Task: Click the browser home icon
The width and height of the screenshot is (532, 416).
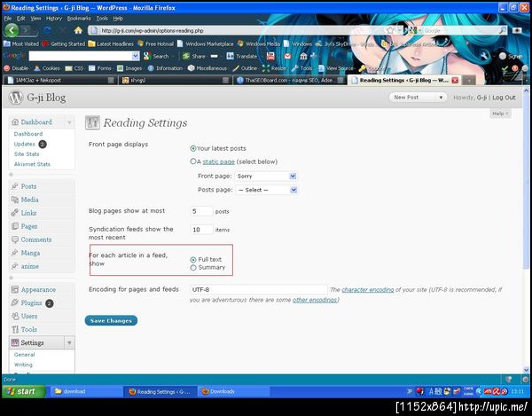Action: [x=78, y=30]
